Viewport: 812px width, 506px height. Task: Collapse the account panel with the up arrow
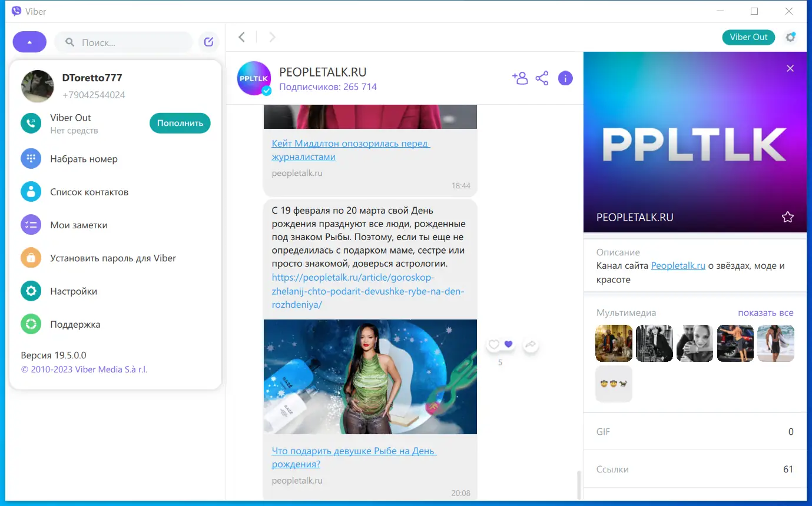pyautogui.click(x=29, y=41)
